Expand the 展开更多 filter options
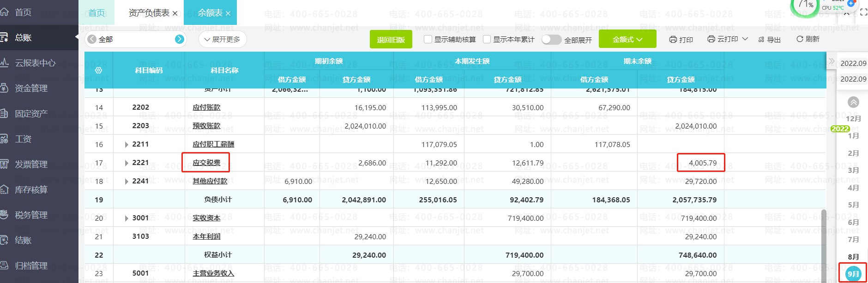The image size is (868, 283). click(222, 39)
